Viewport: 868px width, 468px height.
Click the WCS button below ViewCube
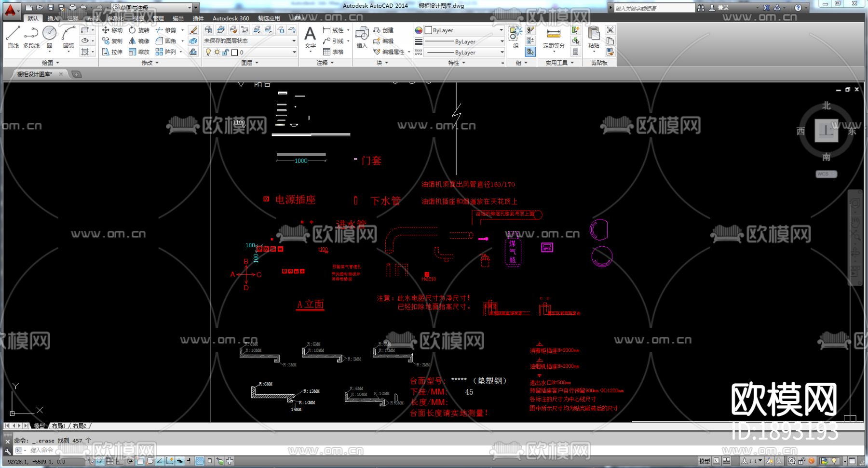click(826, 174)
